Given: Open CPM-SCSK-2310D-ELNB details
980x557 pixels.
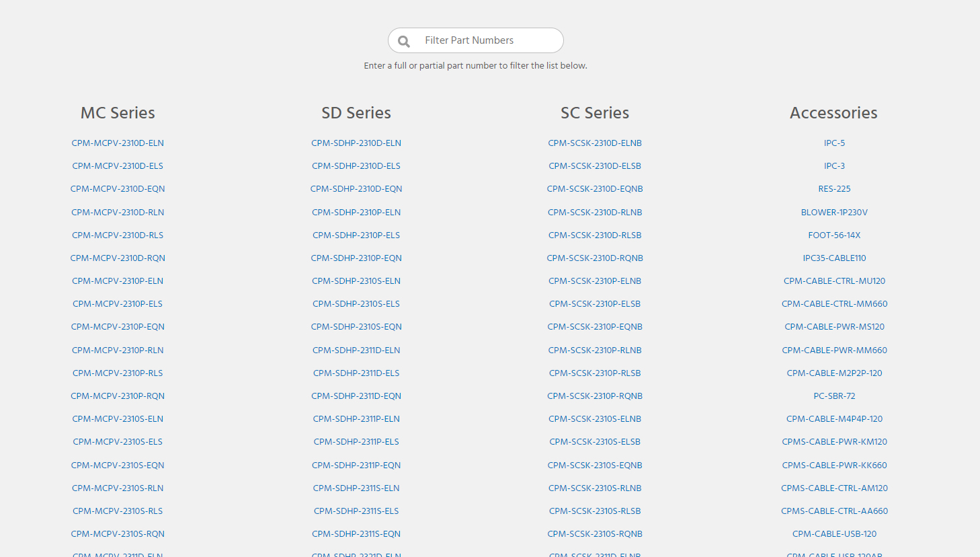Looking at the screenshot, I should pos(595,143).
